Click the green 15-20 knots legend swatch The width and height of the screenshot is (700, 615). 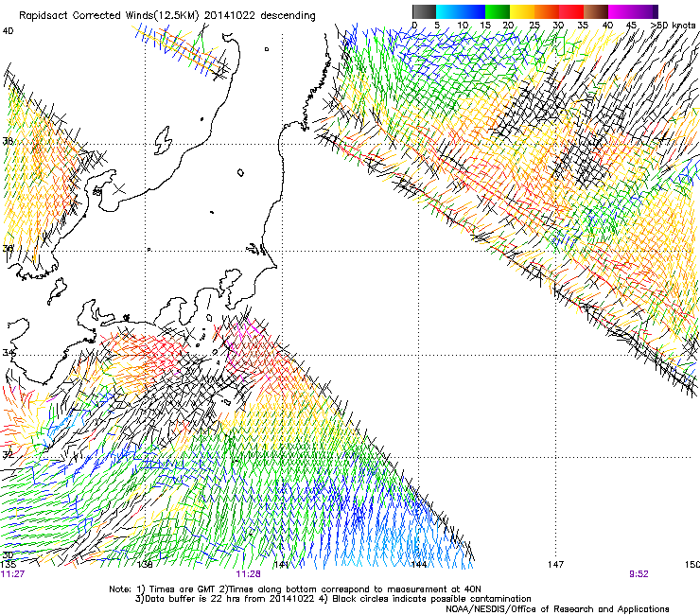point(498,11)
